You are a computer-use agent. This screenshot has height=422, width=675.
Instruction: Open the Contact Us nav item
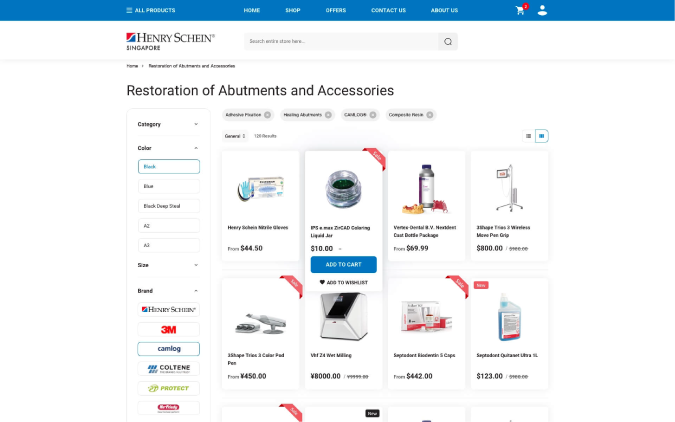point(388,10)
